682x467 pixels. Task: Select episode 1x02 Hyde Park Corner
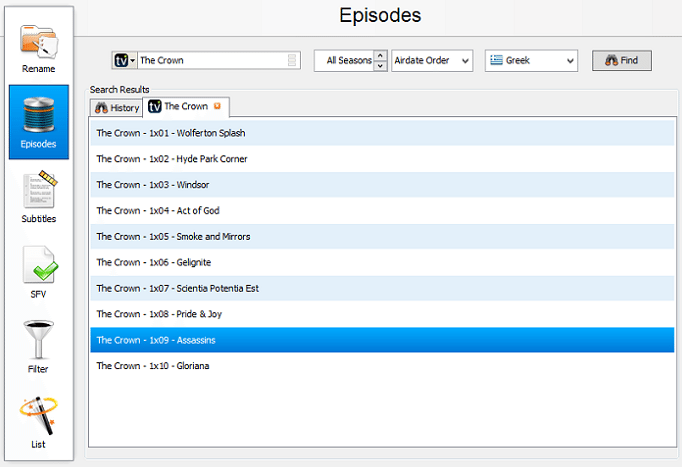pyautogui.click(x=382, y=159)
